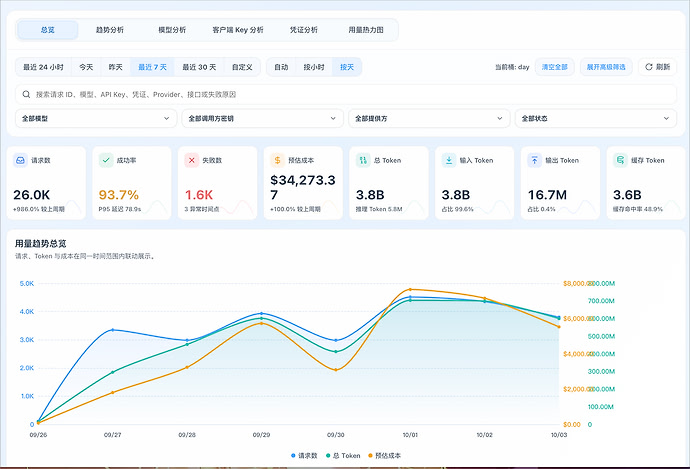The height and width of the screenshot is (469, 690).
Task: Click the 输入 Token download icon
Action: pyautogui.click(x=449, y=161)
